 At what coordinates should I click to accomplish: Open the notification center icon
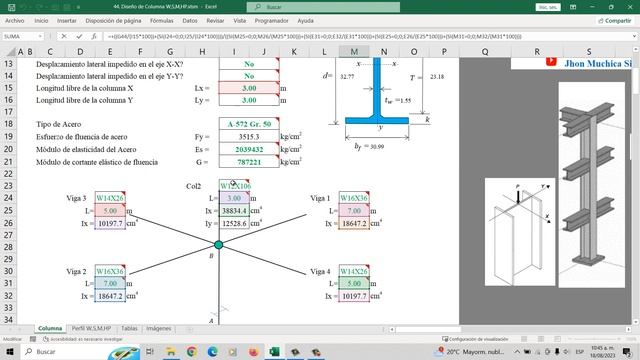click(627, 351)
